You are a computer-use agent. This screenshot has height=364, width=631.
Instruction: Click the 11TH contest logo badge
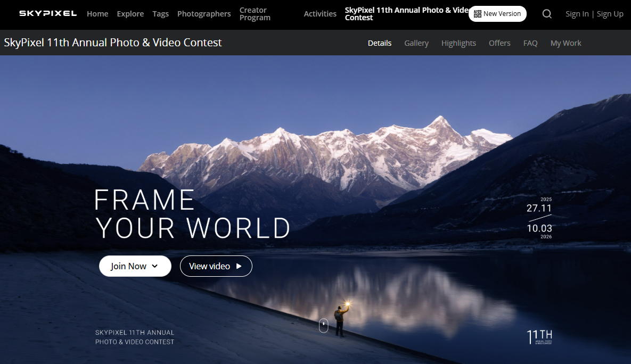pyautogui.click(x=539, y=337)
